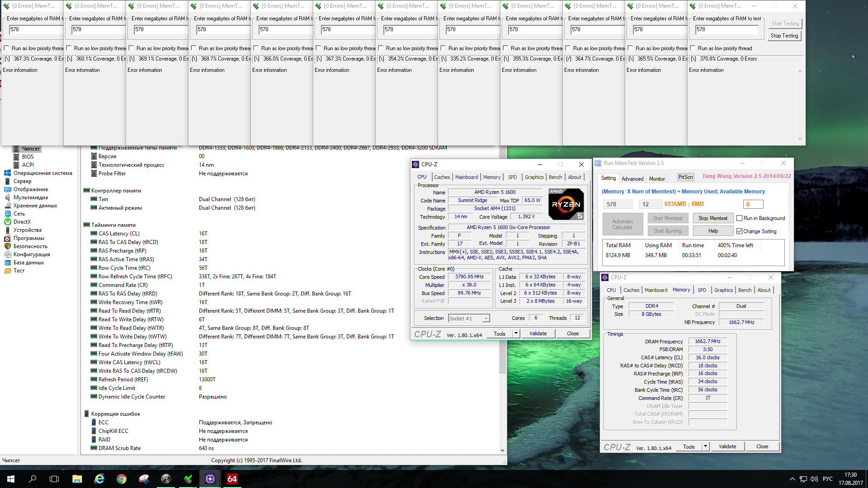The image size is (868, 488).
Task: Open Tools dropdown arrow in CPU-Z Memory window
Action: click(705, 446)
